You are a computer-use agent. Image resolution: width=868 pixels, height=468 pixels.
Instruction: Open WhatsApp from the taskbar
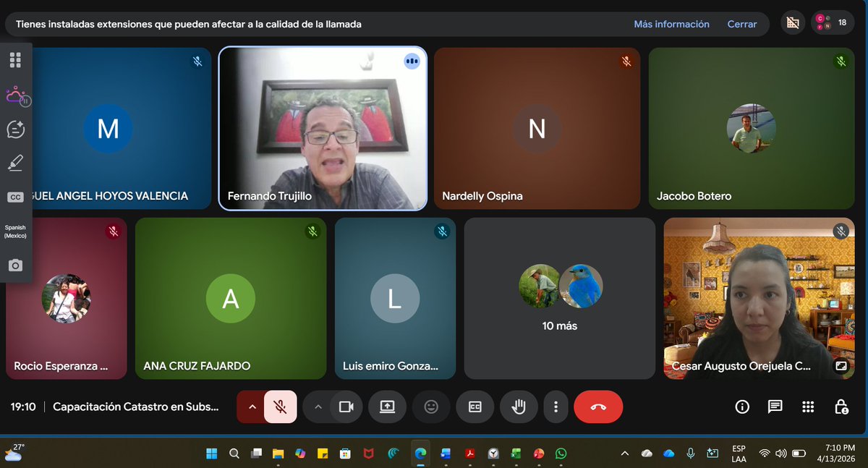pyautogui.click(x=561, y=454)
